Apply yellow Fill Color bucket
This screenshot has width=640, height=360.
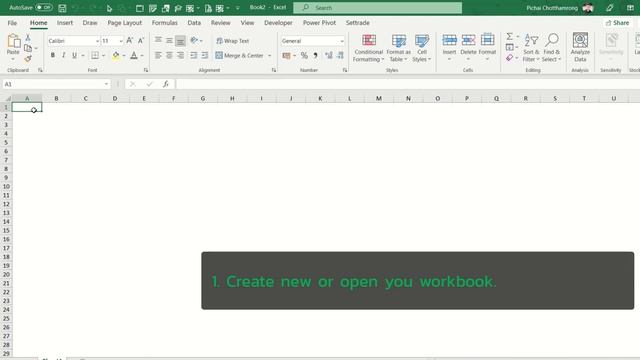tap(116, 56)
